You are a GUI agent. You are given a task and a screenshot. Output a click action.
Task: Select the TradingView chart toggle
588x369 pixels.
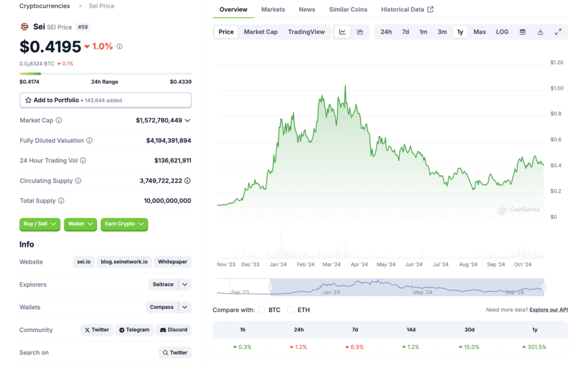[x=307, y=32]
